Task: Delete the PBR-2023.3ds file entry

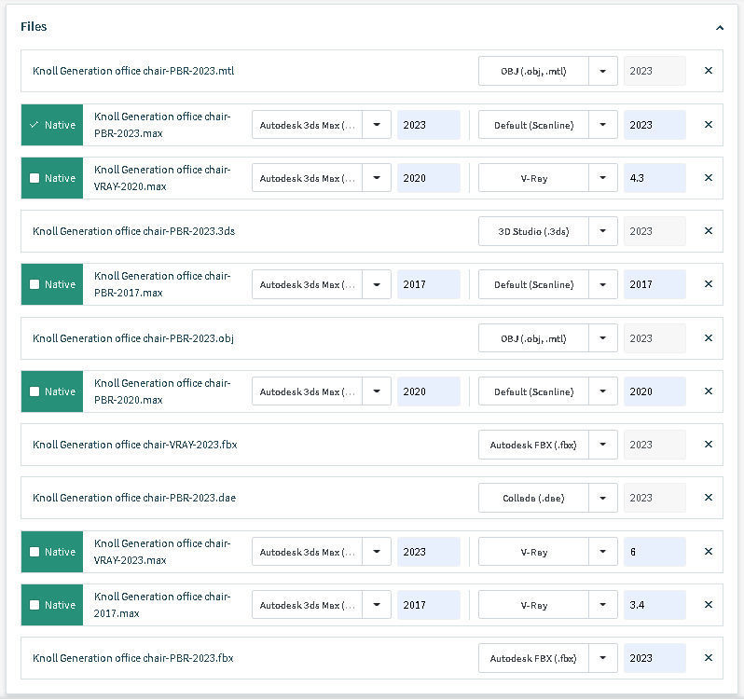Action: pyautogui.click(x=709, y=231)
